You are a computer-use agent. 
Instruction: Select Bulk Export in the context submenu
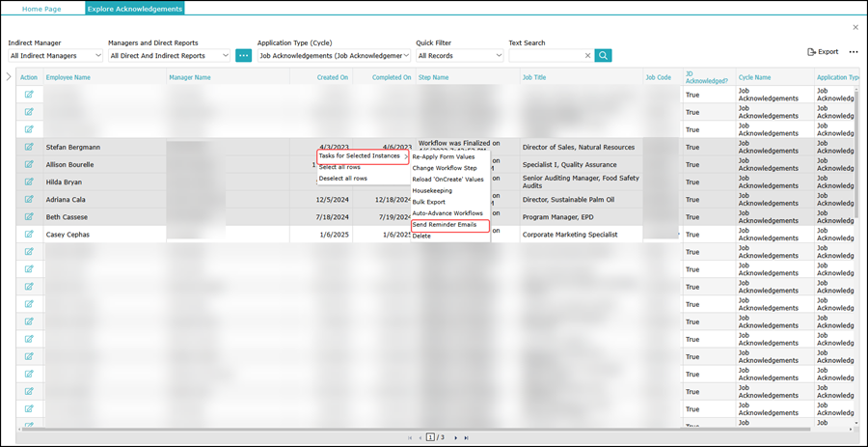tap(429, 202)
